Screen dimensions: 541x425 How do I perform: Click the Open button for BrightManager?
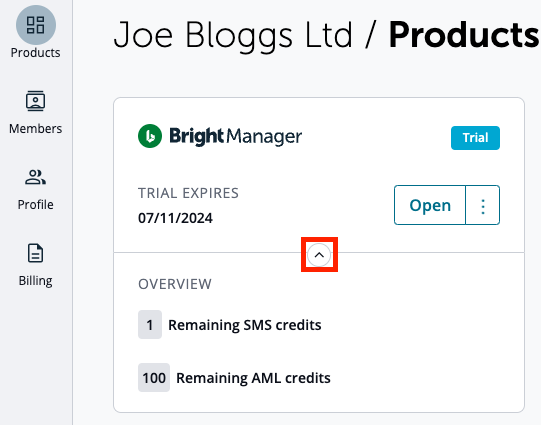click(x=430, y=205)
